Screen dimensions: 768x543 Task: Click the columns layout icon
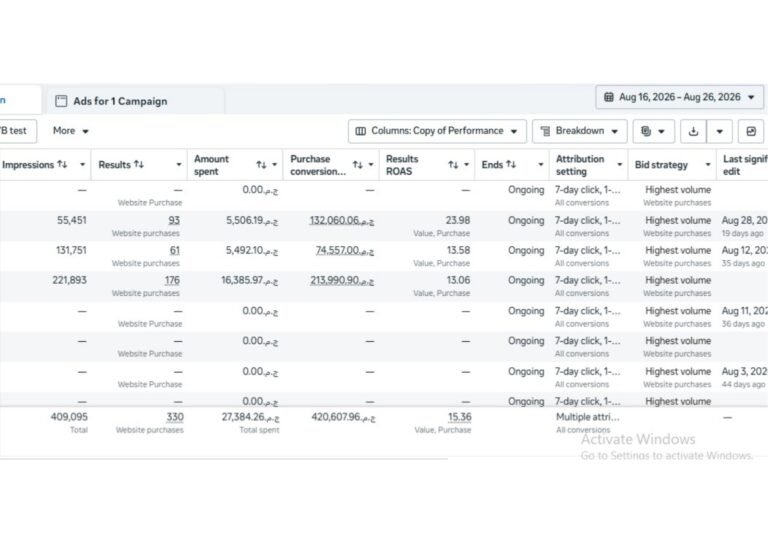pyautogui.click(x=360, y=131)
